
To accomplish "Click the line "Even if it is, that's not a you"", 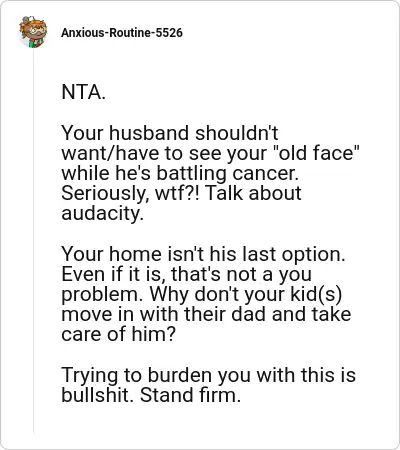I will [187, 274].
